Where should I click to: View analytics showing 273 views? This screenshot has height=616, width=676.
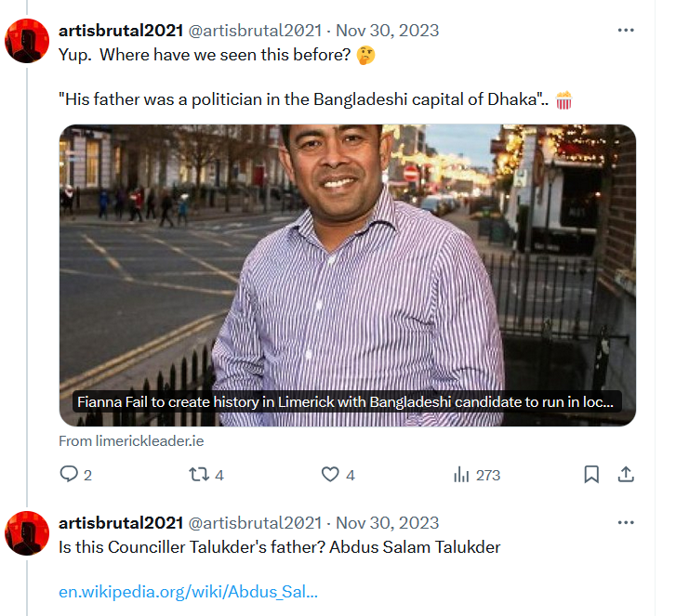476,475
